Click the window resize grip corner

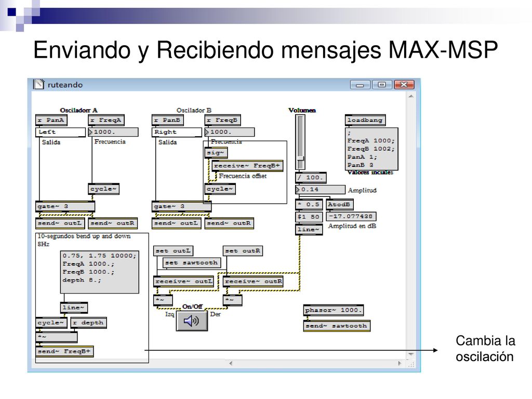click(x=411, y=364)
